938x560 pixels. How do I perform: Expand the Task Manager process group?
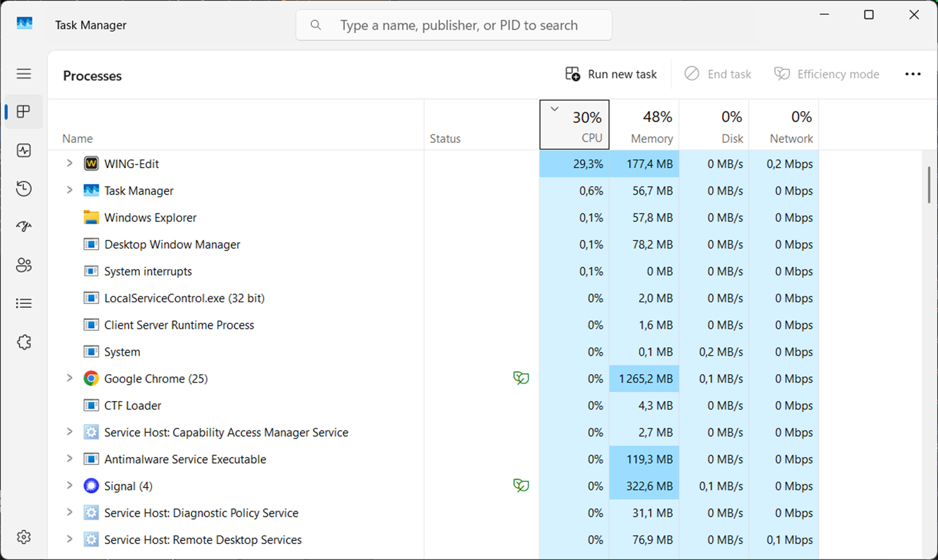coord(69,190)
